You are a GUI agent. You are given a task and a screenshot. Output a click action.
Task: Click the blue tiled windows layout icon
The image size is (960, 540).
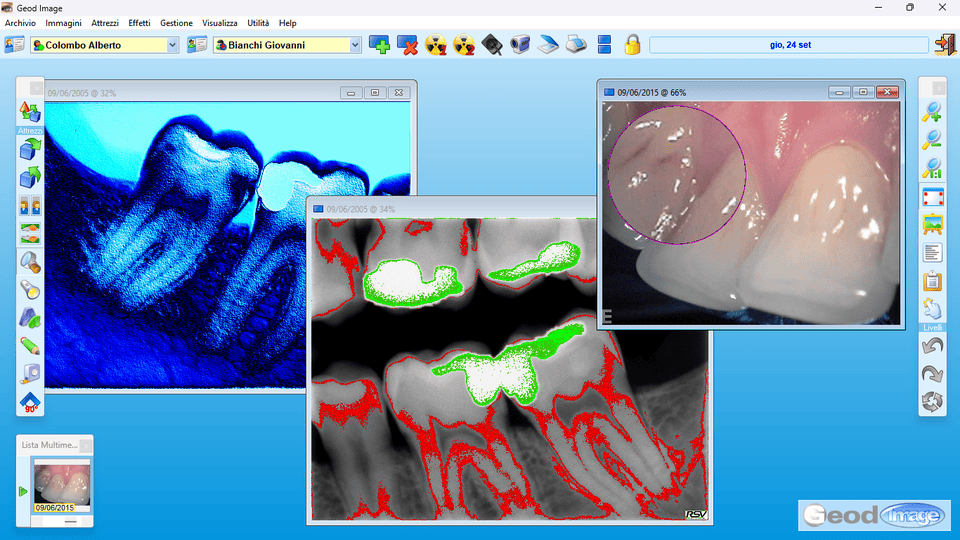click(x=604, y=45)
